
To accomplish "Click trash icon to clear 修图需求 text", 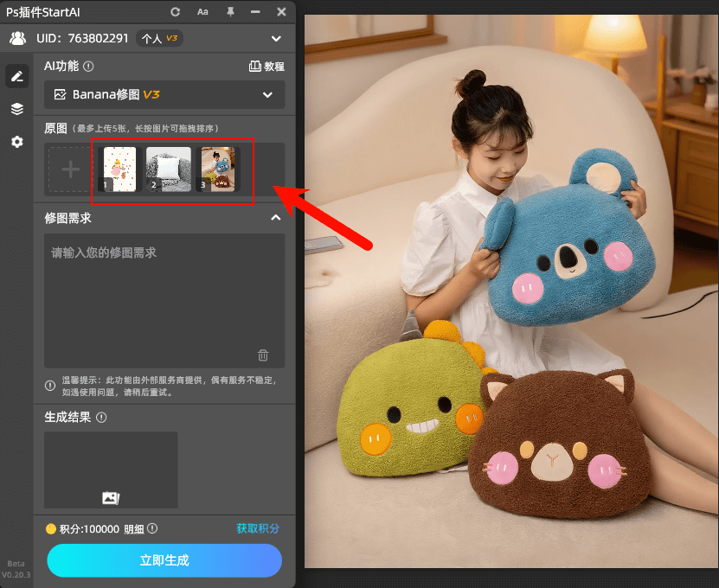I will click(x=264, y=355).
